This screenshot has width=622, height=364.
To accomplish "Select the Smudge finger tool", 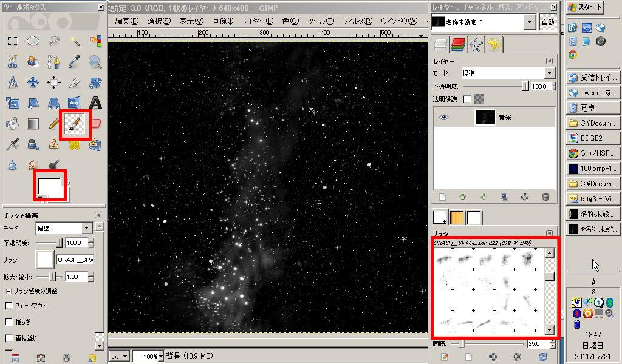I will [33, 165].
